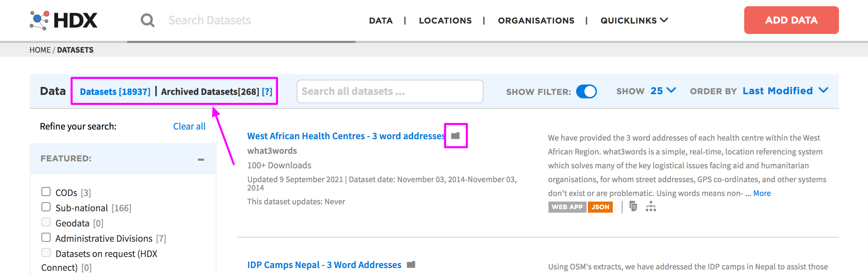Enable the Administrative Divisions checkbox

click(x=46, y=238)
